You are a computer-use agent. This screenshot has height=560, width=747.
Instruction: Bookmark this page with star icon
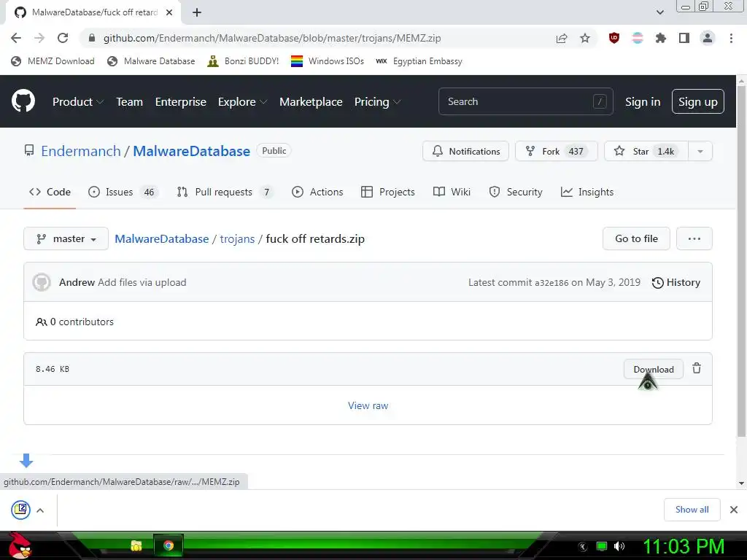pyautogui.click(x=585, y=38)
